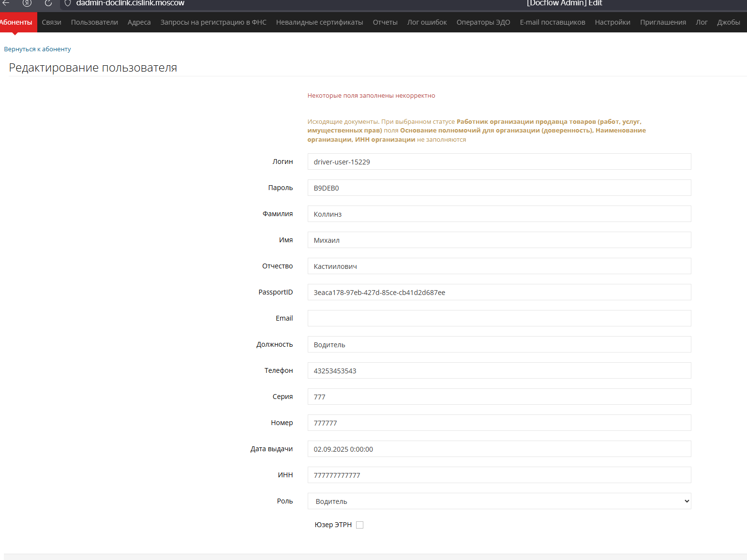This screenshot has width=747, height=560.
Task: Click the Фамилия field with Коллинз
Action: [499, 214]
